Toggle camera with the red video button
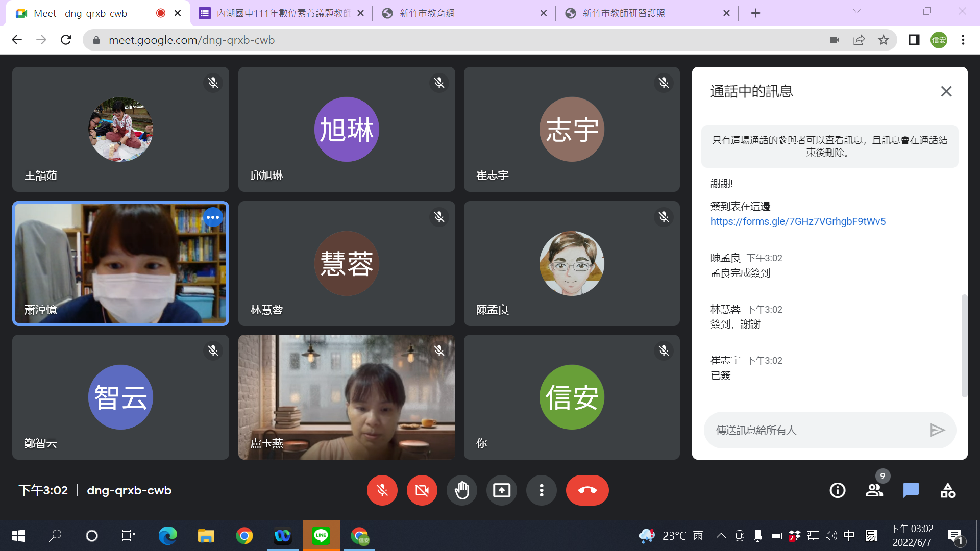 click(x=422, y=490)
